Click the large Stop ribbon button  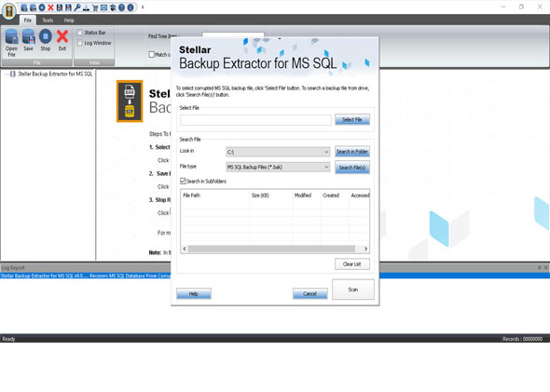(x=46, y=41)
